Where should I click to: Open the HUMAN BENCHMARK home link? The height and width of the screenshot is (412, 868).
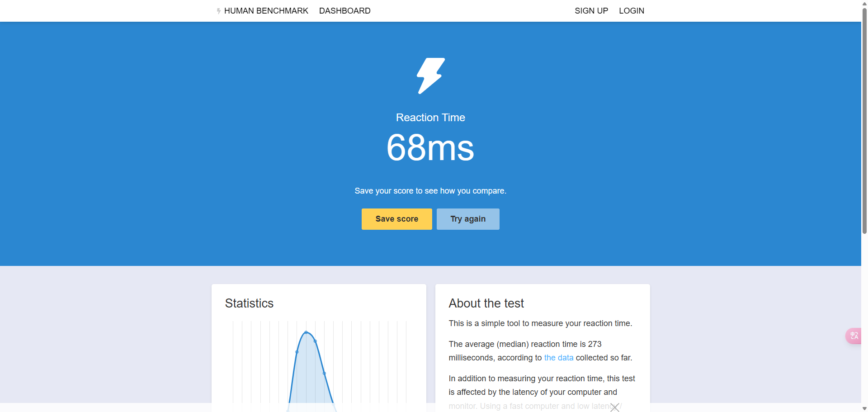tap(266, 11)
